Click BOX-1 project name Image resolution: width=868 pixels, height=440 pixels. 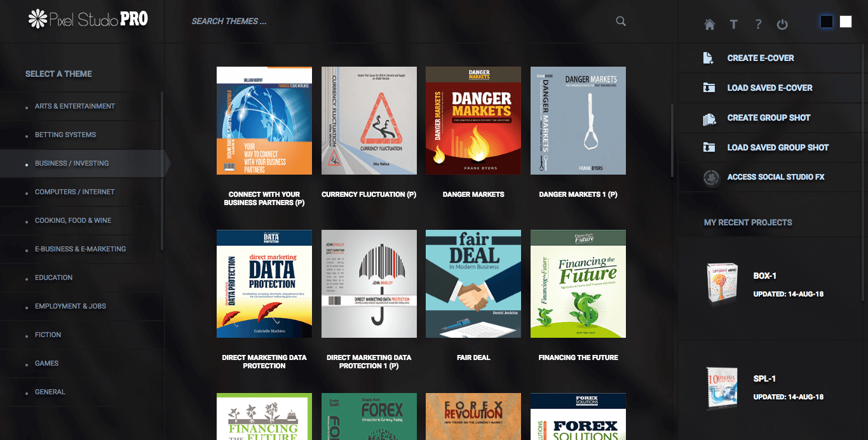[764, 276]
